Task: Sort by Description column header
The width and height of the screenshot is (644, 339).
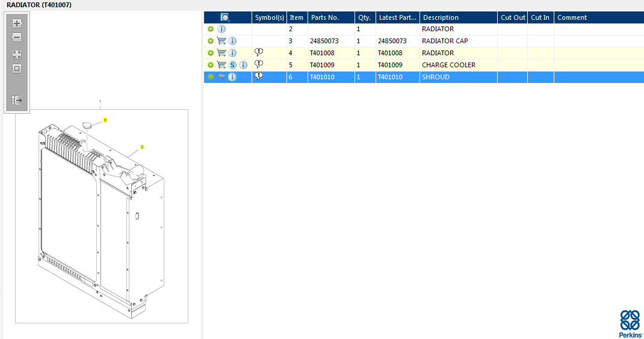Action: [459, 17]
